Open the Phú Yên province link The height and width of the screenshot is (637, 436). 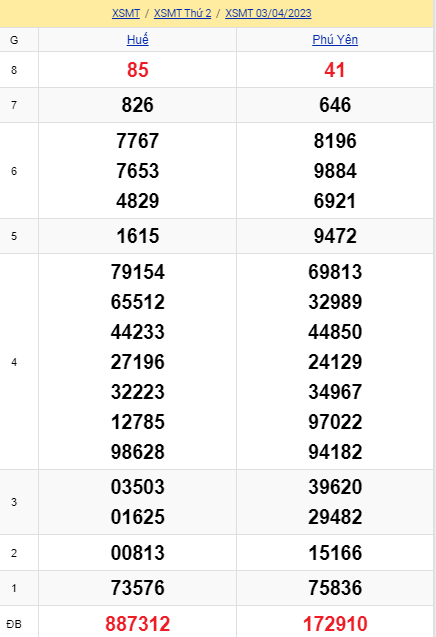[x=335, y=40]
